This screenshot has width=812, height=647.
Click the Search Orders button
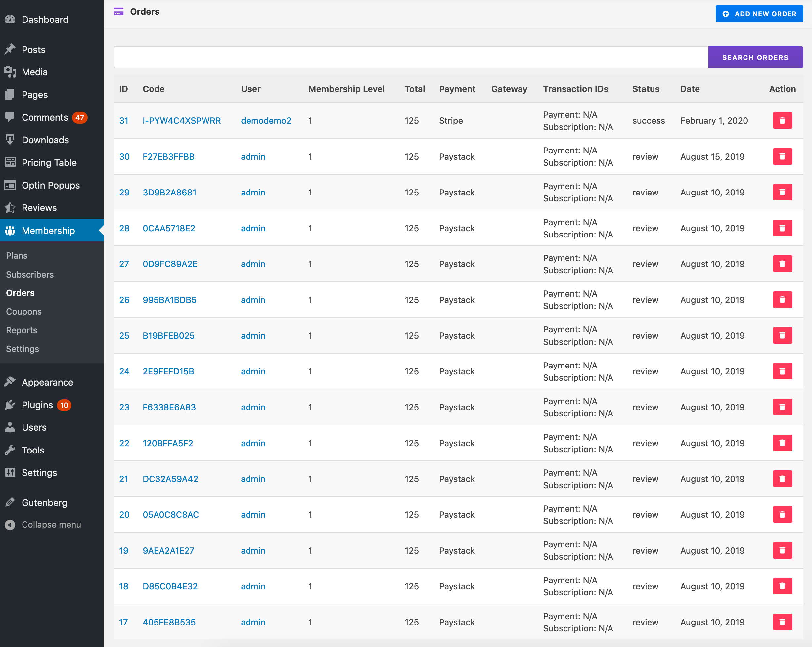point(755,57)
